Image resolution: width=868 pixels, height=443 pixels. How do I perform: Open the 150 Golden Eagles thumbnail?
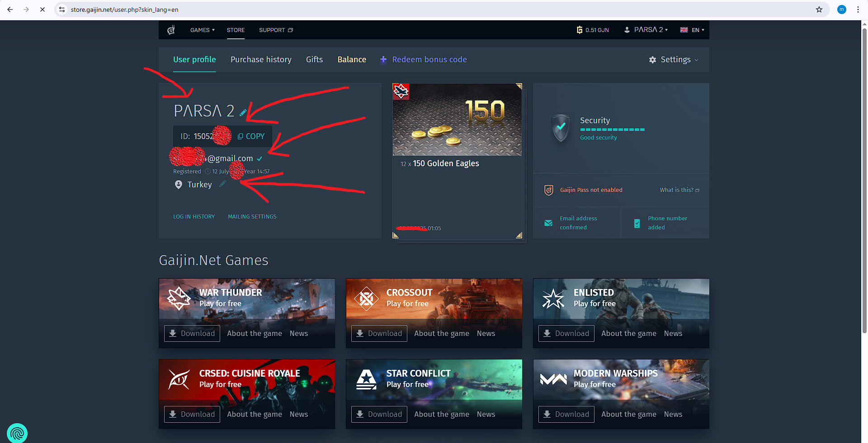(457, 120)
